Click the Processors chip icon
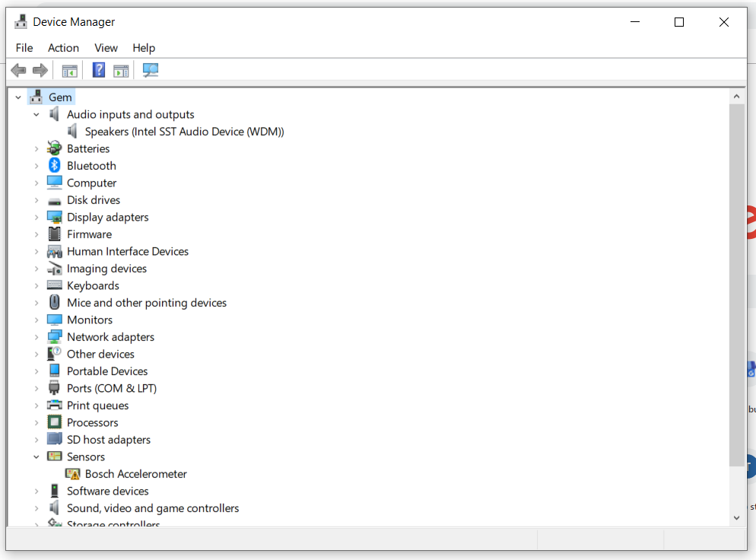Image resolution: width=756 pixels, height=560 pixels. [55, 422]
